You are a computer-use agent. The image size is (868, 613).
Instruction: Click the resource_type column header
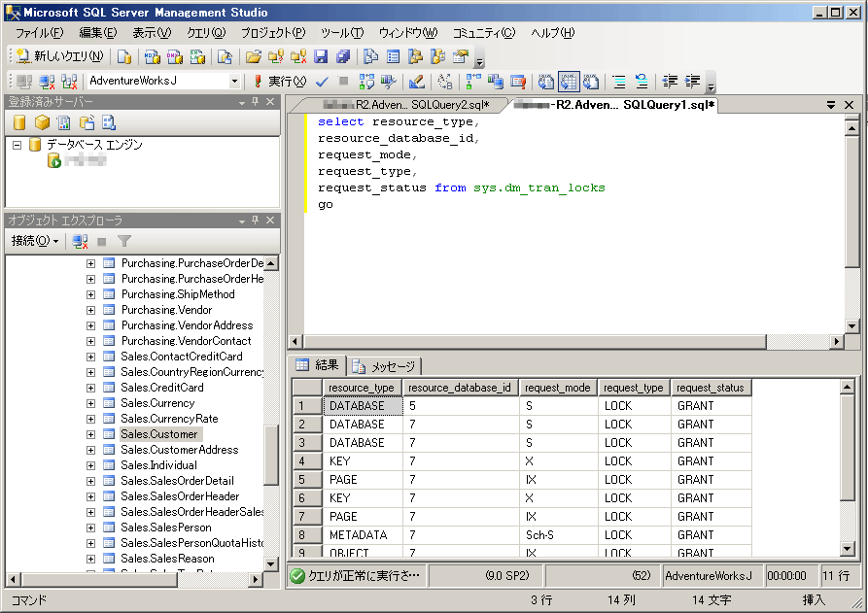pyautogui.click(x=363, y=388)
